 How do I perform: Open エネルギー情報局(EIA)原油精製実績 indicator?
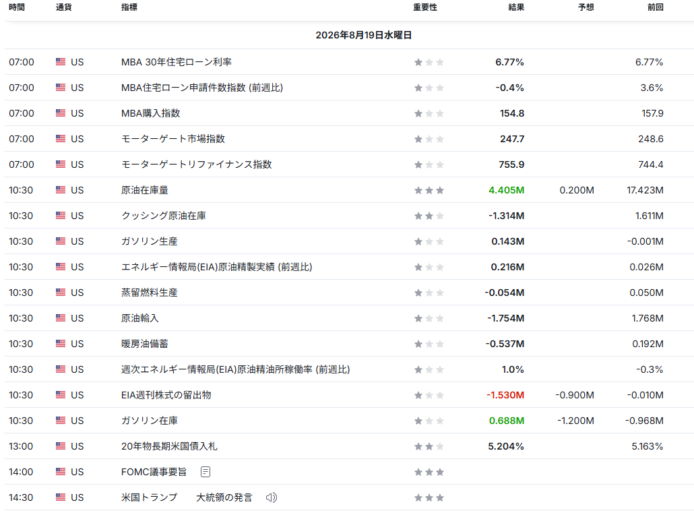coord(216,267)
